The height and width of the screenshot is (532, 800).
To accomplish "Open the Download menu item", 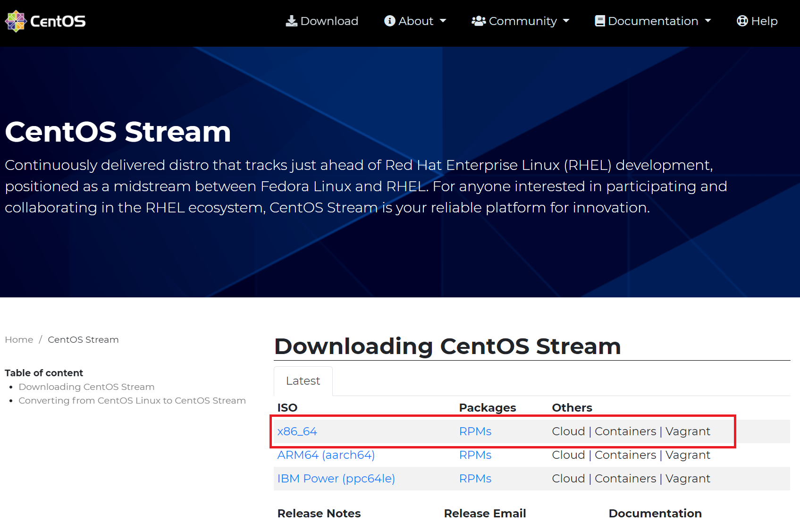I will tap(322, 21).
